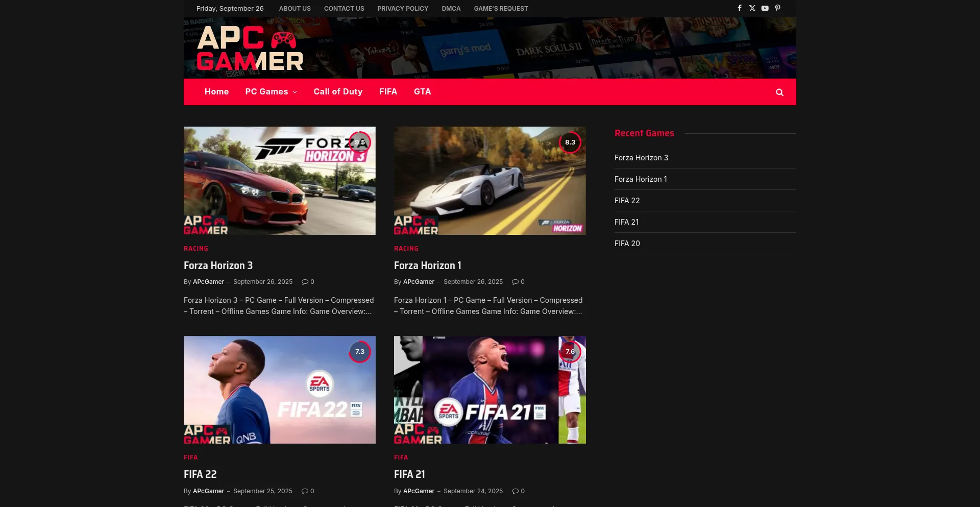This screenshot has width=980, height=507.
Task: Open the Game's Request top link
Action: point(501,9)
